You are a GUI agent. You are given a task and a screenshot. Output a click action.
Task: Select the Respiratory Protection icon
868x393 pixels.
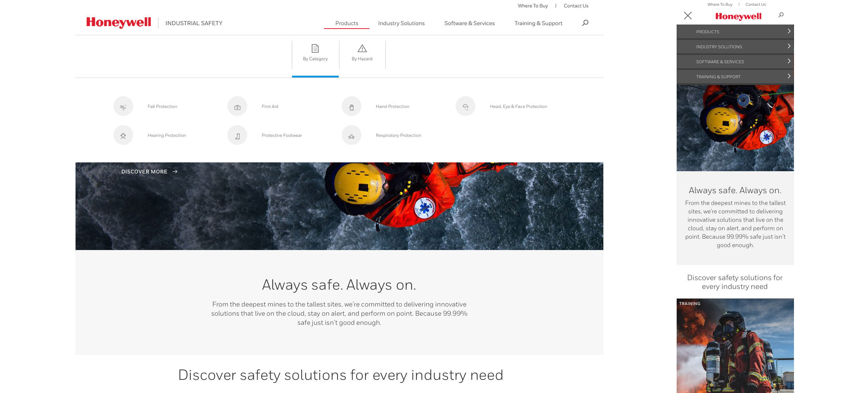click(351, 135)
